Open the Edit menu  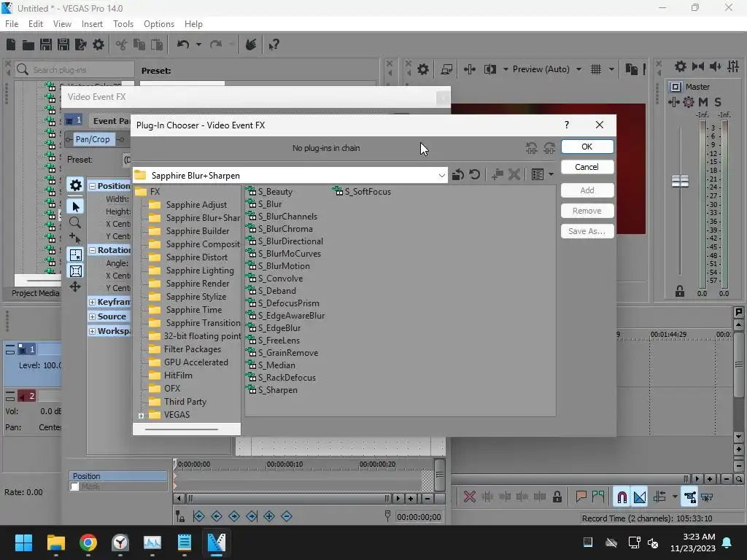(x=36, y=24)
